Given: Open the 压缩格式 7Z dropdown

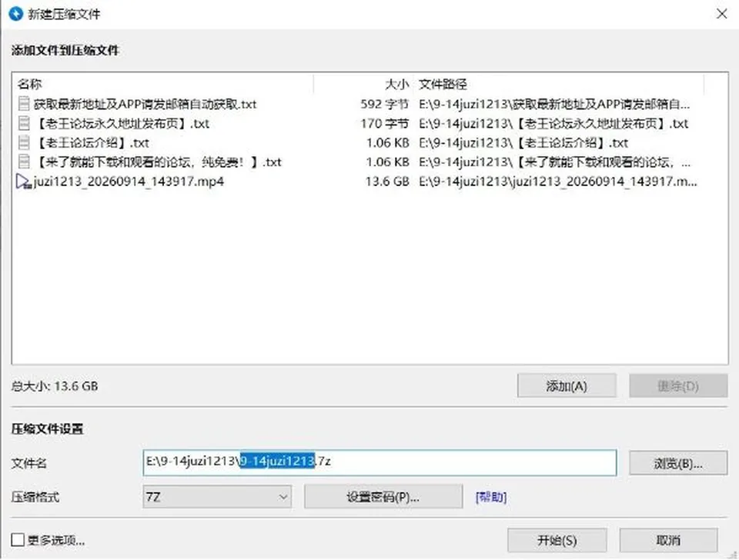Looking at the screenshot, I should [x=217, y=497].
